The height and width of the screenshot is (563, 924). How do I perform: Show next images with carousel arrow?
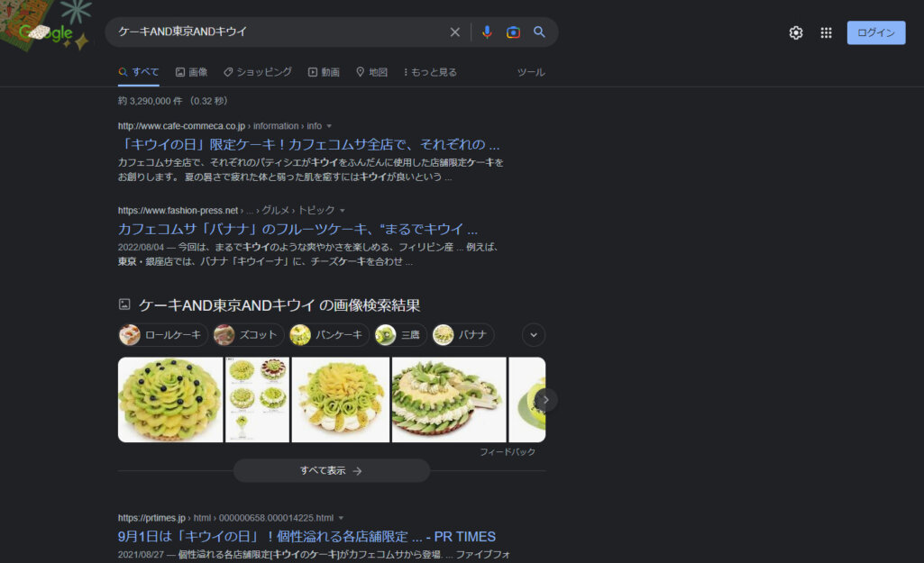(545, 400)
